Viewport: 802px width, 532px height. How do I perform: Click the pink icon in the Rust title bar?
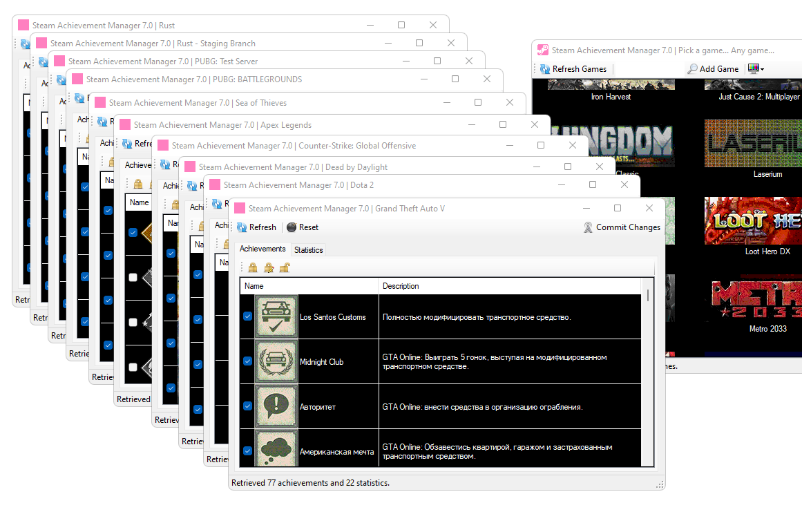pyautogui.click(x=23, y=25)
